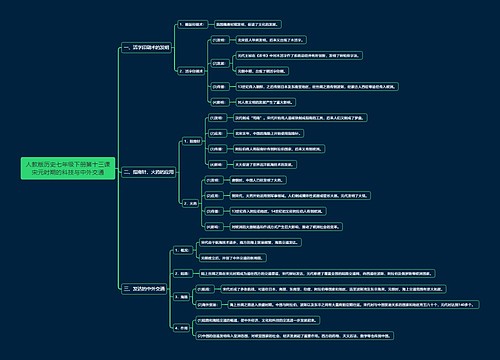This screenshot has height=360, width=500.
Task: Select the (1)发明 node under 活字印刷术
Action: (x=219, y=40)
